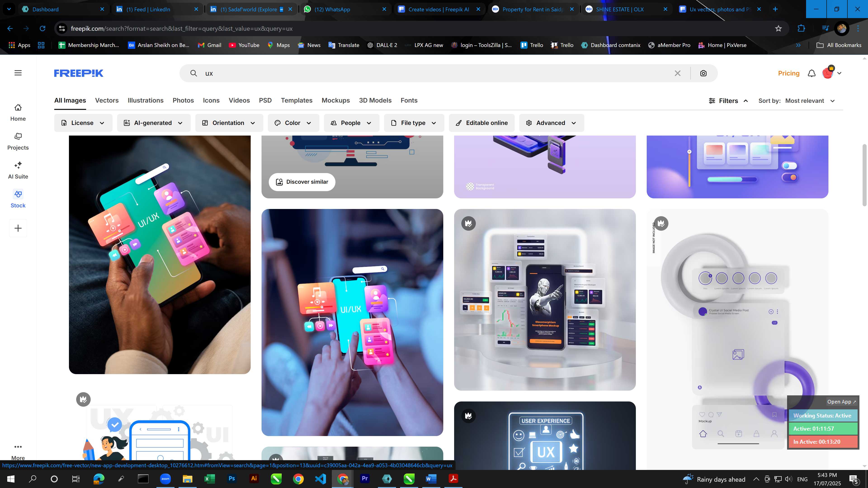Open Home in the sidebar

pyautogui.click(x=18, y=113)
